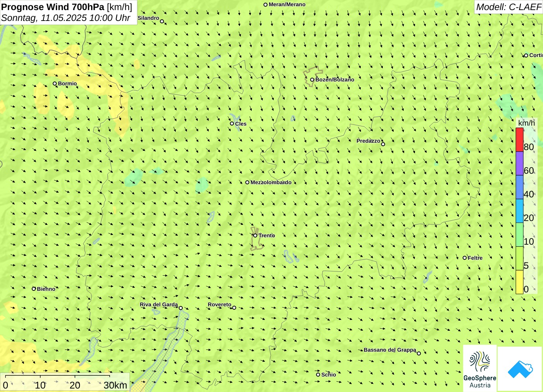The image size is (543, 392).
Task: Click the 'Mezzolombardo' map label
Action: click(271, 182)
